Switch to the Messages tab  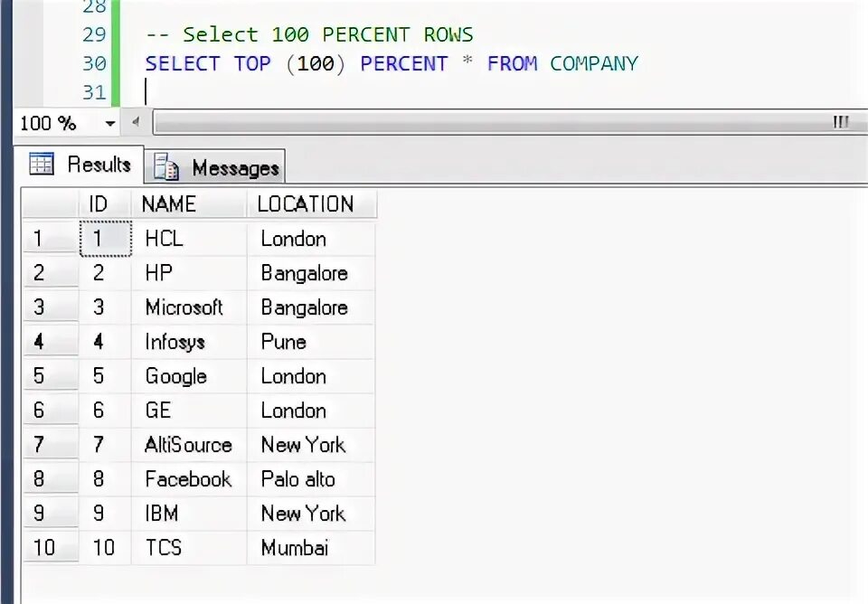(215, 166)
